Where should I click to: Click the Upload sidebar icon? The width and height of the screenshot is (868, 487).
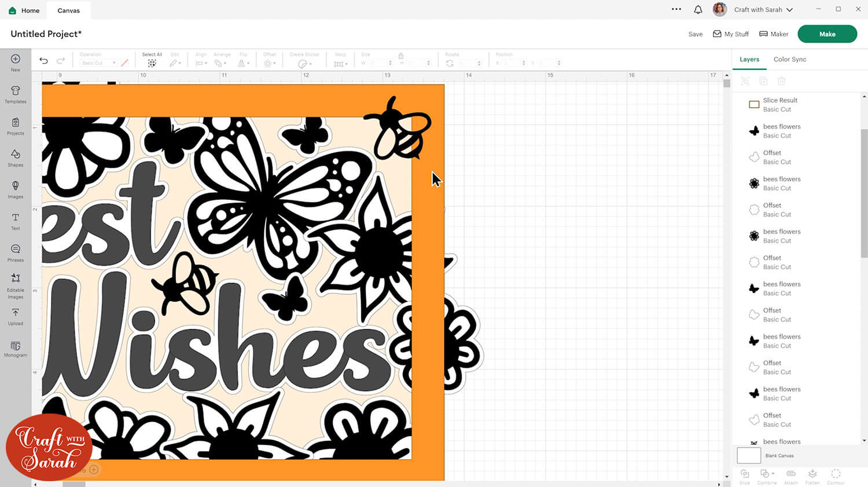(16, 317)
